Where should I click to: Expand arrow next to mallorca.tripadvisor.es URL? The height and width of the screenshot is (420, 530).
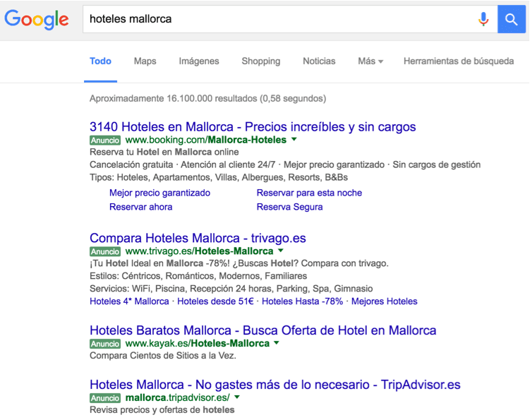click(237, 397)
